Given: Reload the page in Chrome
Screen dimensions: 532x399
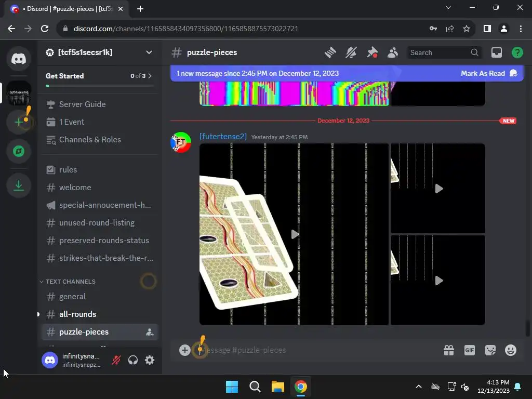Looking at the screenshot, I should tap(45, 29).
